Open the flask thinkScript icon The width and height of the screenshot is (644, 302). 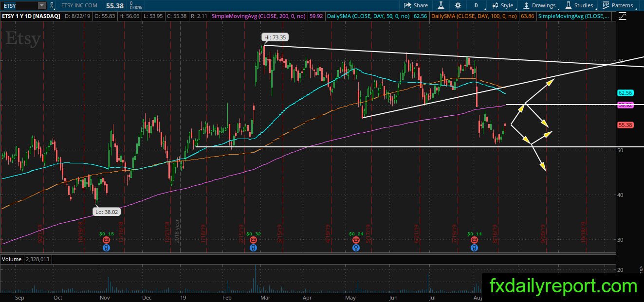coord(441,5)
